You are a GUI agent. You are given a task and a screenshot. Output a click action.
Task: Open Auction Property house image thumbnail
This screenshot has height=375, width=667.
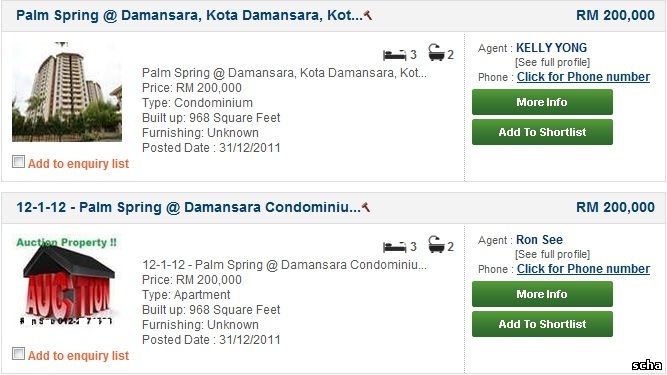click(67, 281)
